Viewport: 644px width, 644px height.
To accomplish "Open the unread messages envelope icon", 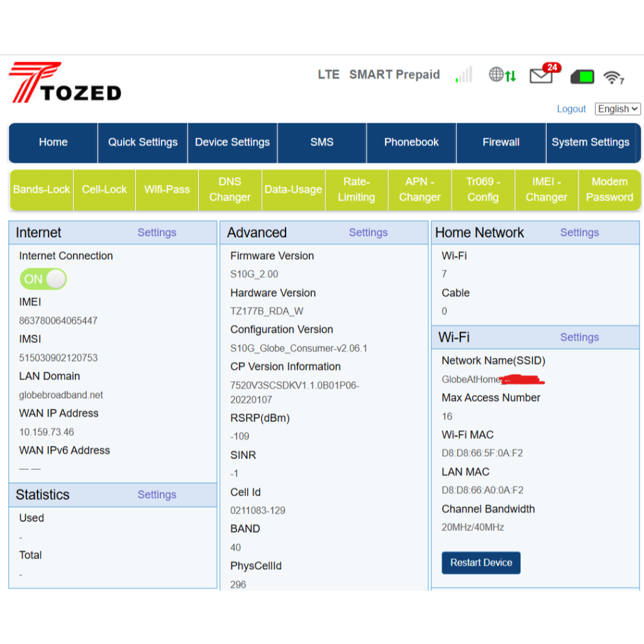I will [542, 75].
